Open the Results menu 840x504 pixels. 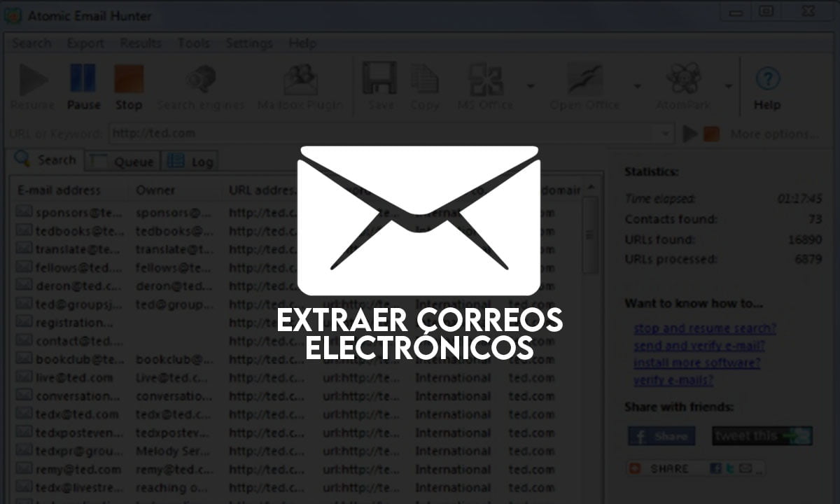(x=141, y=43)
